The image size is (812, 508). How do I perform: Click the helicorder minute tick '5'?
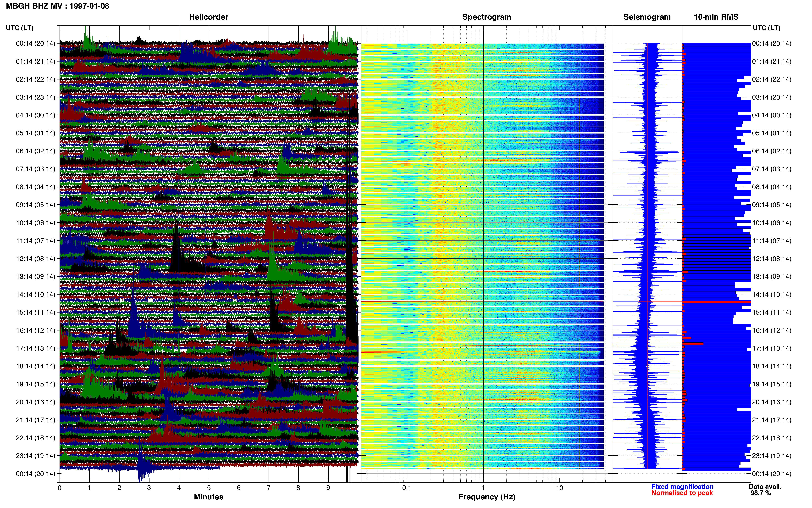point(209,488)
